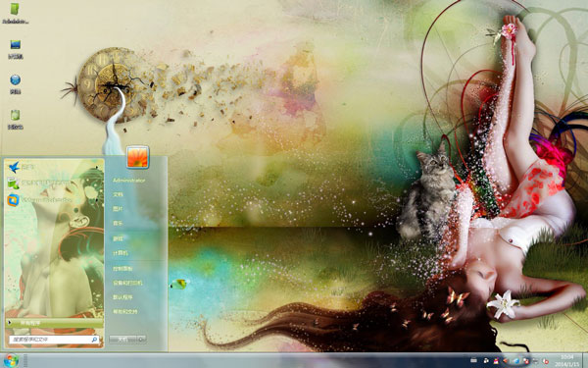
Task: Click the Shut down button
Action: pos(122,340)
